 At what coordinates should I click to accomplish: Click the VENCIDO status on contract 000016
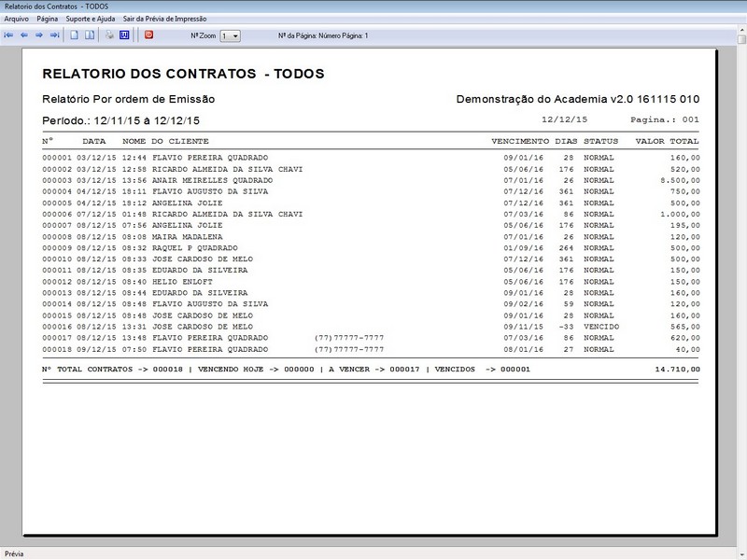coord(601,327)
